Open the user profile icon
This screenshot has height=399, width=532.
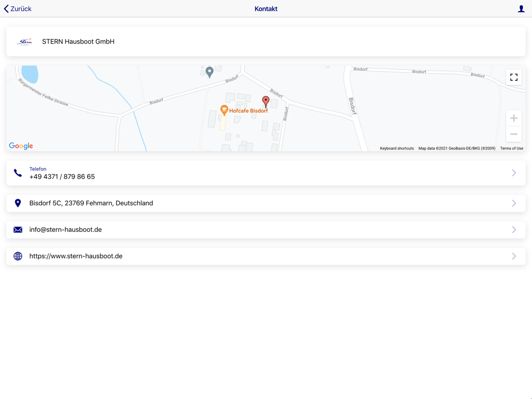(x=521, y=9)
